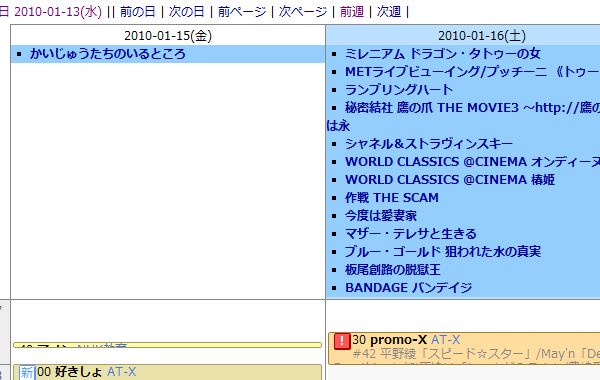600x380 pixels.
Task: Open 板尾創路の脱獄王 entry
Action: pyautogui.click(x=393, y=270)
